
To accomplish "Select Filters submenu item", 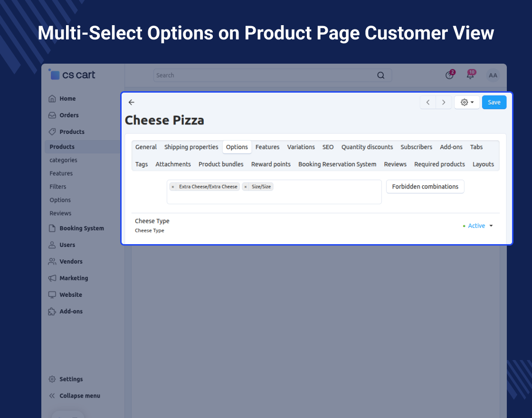I will pyautogui.click(x=57, y=187).
